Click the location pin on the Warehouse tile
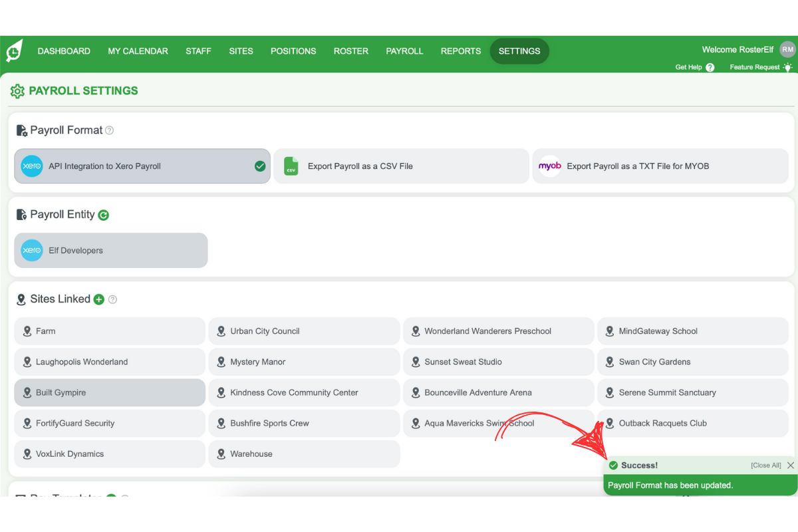The image size is (798, 532). coord(221,454)
